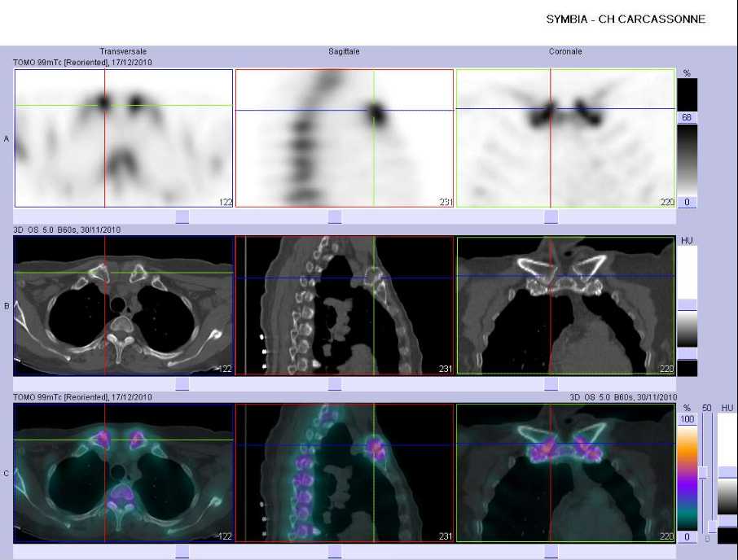
Task: Grab the slice slider handle under row B coronal
Action: pos(551,383)
